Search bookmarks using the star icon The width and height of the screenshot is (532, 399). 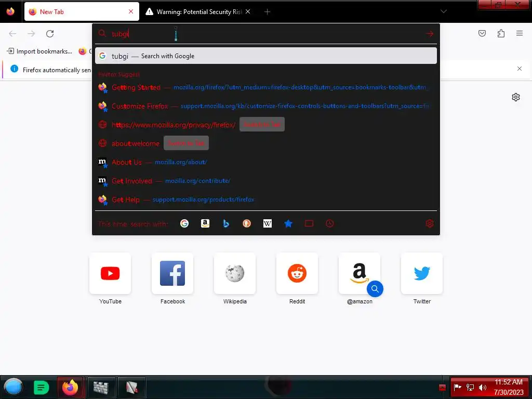pyautogui.click(x=288, y=223)
